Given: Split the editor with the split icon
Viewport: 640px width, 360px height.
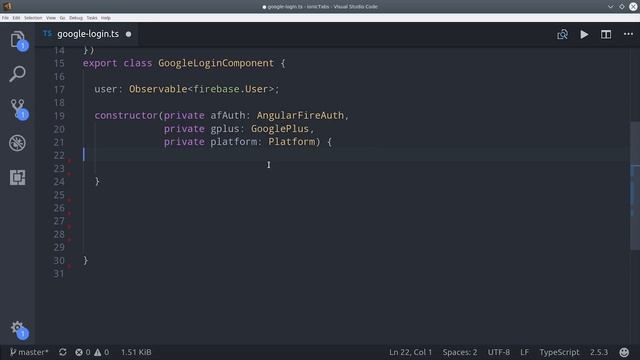Looking at the screenshot, I should pos(606,34).
